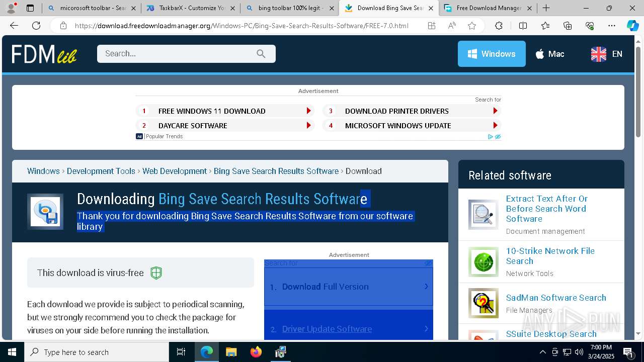Viewport: 644px width, 362px height.
Task: Open the Windows Start menu
Action: click(12, 352)
